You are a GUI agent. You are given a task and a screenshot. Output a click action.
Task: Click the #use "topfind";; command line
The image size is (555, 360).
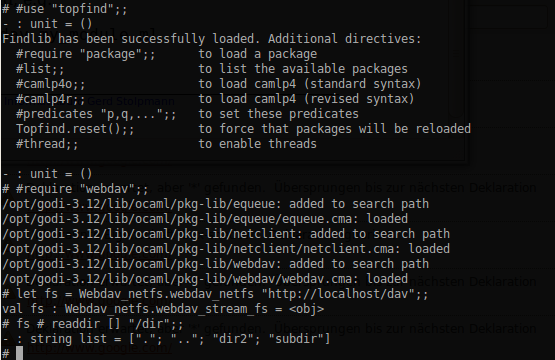(x=64, y=9)
